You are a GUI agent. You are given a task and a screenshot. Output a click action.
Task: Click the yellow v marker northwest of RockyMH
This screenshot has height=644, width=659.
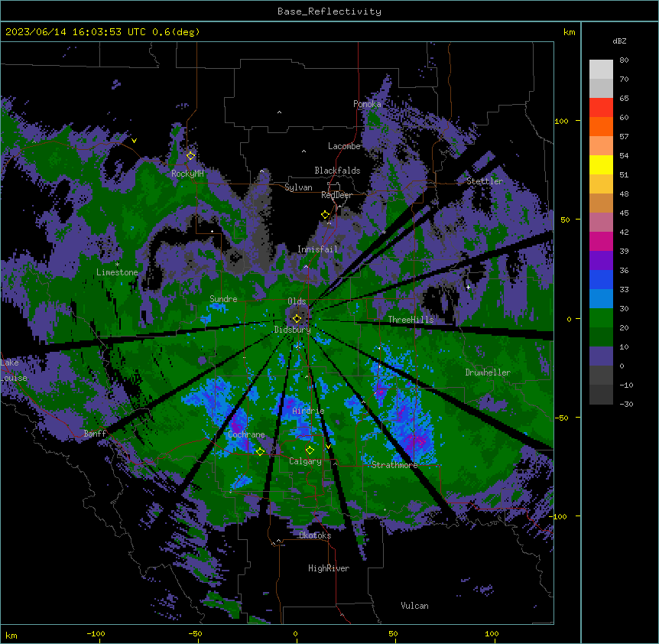[134, 141]
